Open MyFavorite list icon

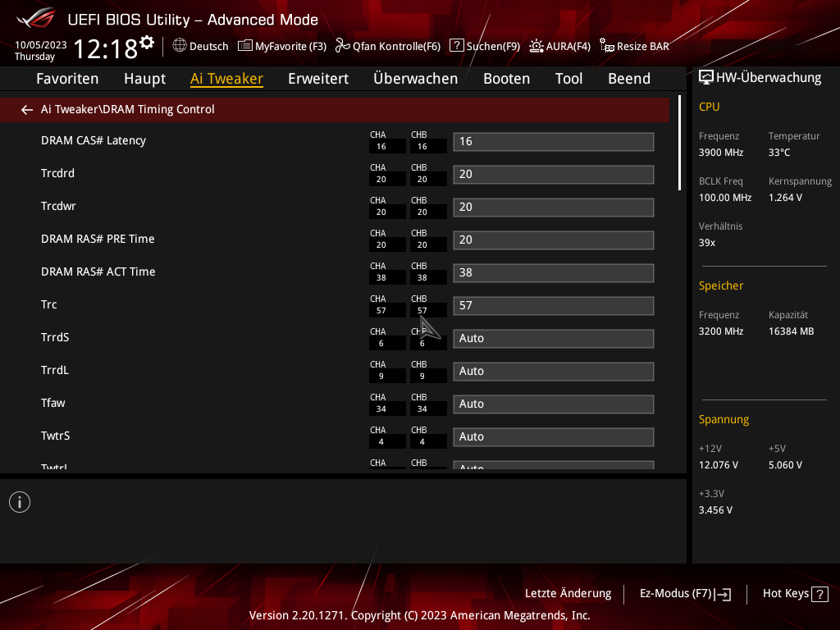coord(244,46)
